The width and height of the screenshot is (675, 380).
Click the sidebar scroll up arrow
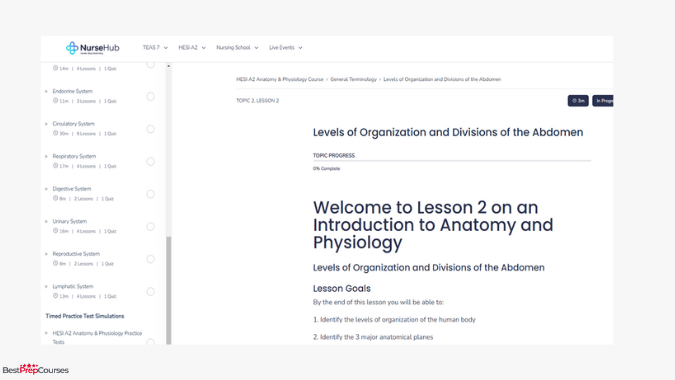pyautogui.click(x=169, y=66)
